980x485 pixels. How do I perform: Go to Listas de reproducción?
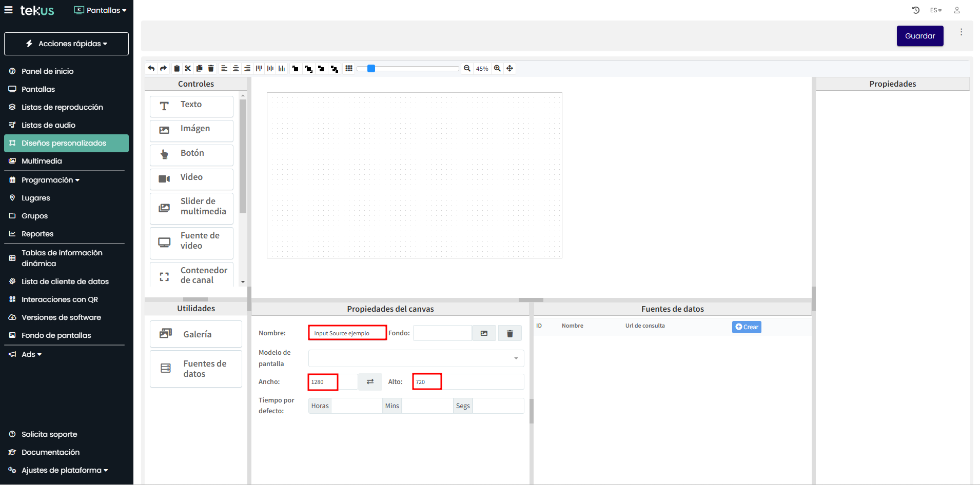(x=62, y=107)
